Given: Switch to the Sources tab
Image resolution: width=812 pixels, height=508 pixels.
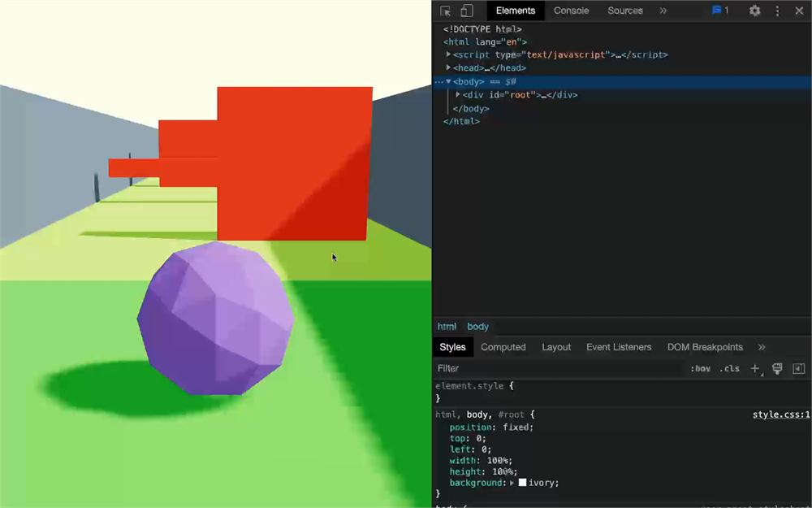Looking at the screenshot, I should point(625,11).
